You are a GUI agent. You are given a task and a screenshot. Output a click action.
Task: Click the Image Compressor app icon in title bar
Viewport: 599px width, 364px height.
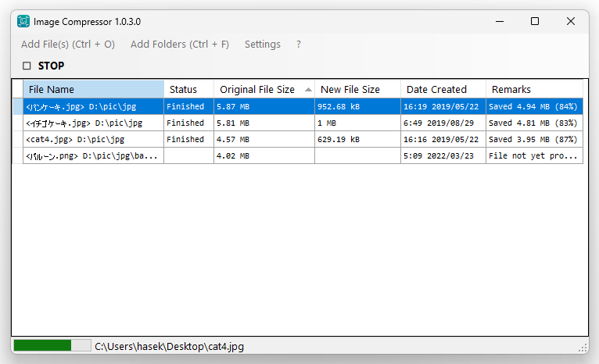pos(23,21)
